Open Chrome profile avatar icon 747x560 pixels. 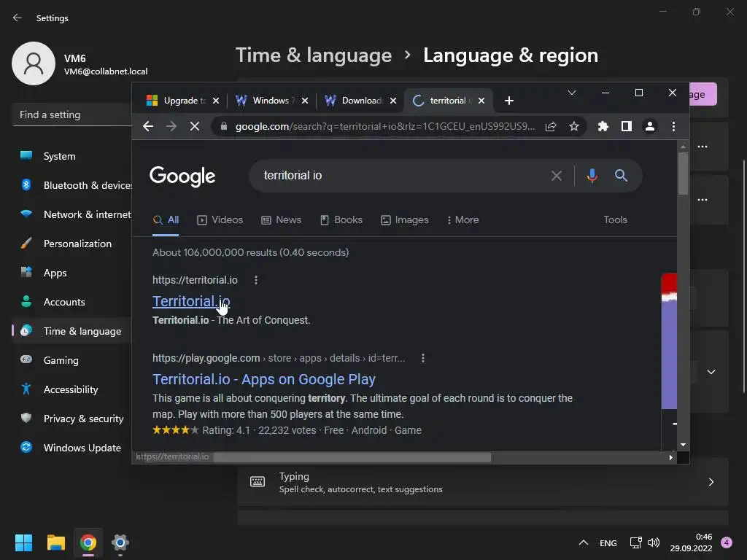click(x=650, y=126)
